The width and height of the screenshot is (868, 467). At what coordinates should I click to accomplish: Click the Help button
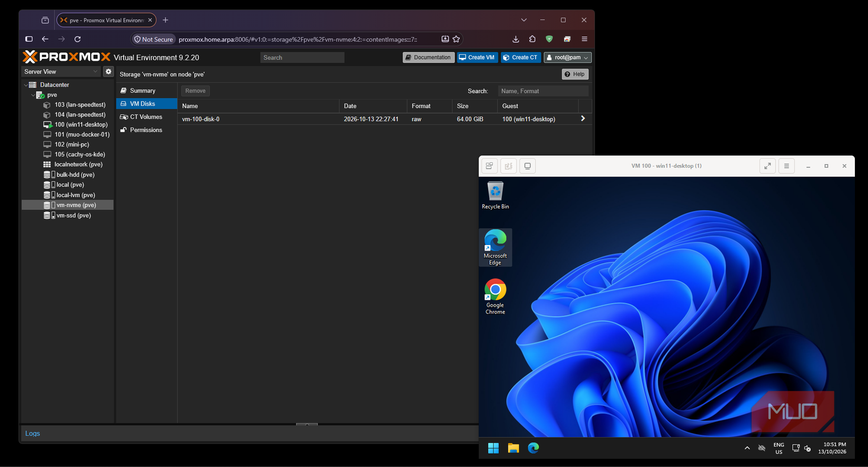point(575,74)
